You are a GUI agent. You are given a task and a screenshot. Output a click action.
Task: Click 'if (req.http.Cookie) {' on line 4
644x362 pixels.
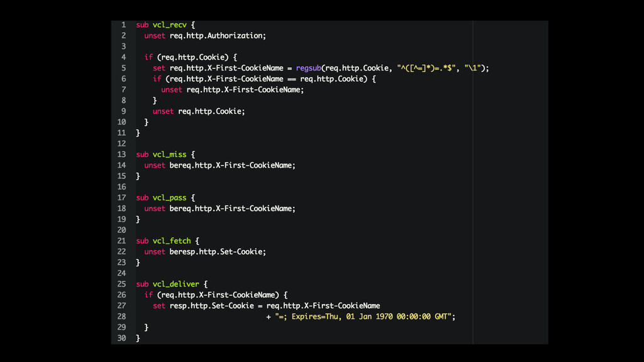pos(191,57)
